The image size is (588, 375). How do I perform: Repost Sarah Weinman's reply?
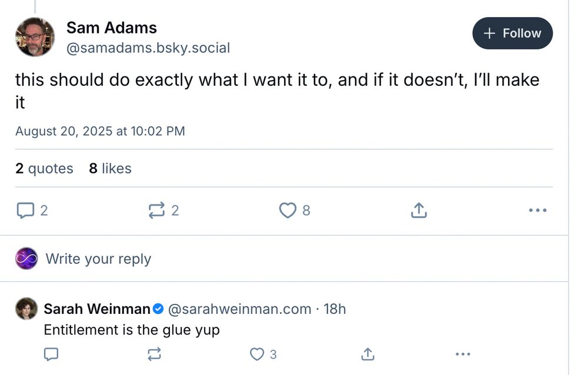pos(154,354)
